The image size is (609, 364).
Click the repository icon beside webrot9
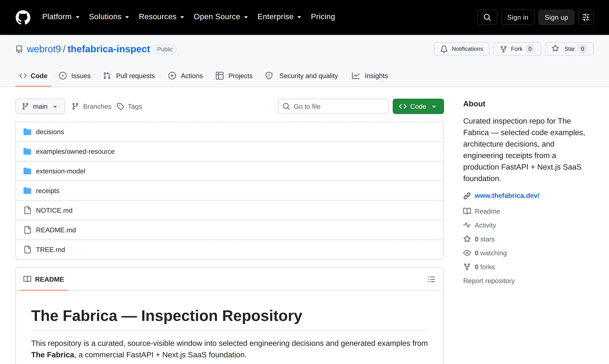tap(19, 49)
